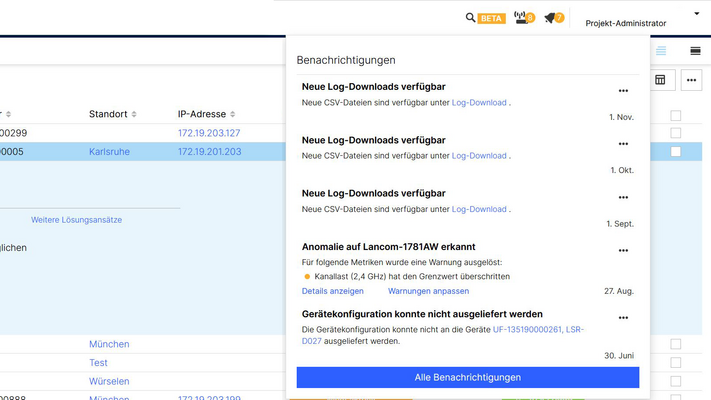Expand the Projekt-Administrator account dropdown
This screenshot has width=711, height=400.
click(696, 15)
